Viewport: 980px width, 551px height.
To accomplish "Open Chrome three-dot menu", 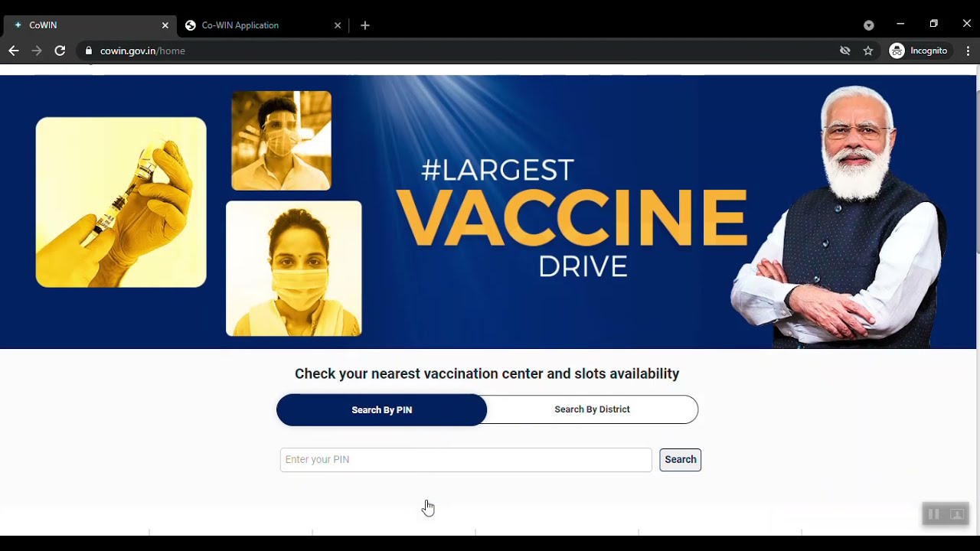I will [968, 51].
